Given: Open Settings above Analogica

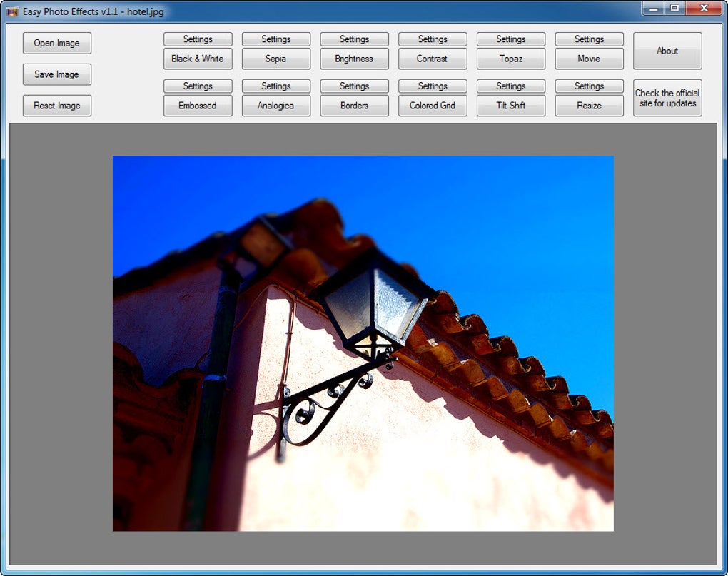Looking at the screenshot, I should (x=275, y=86).
